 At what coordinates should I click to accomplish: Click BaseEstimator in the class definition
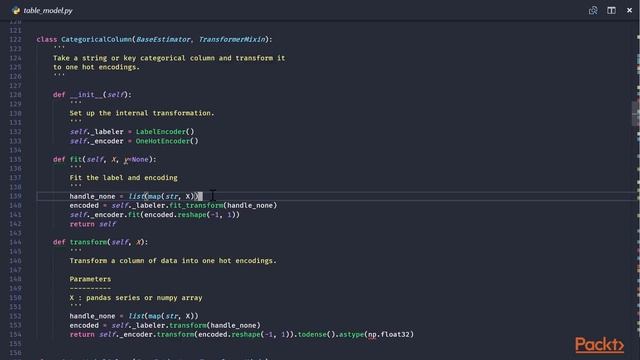point(163,40)
